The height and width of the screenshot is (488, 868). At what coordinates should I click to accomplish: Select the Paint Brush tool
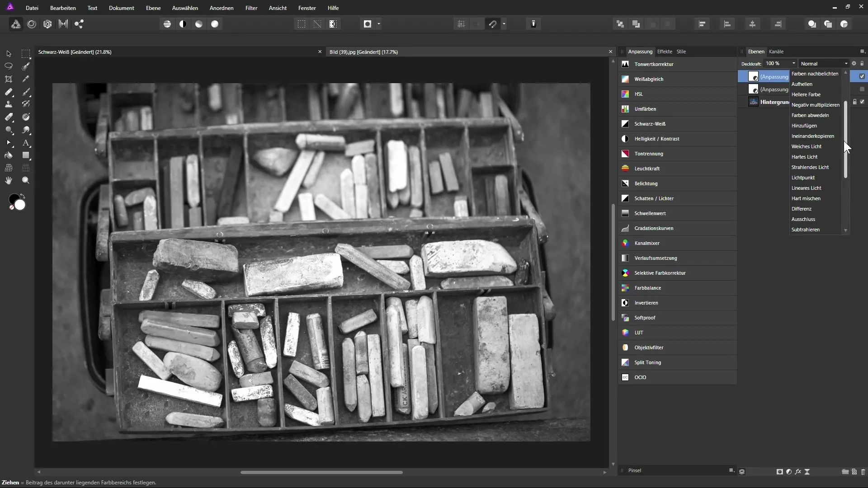26,92
